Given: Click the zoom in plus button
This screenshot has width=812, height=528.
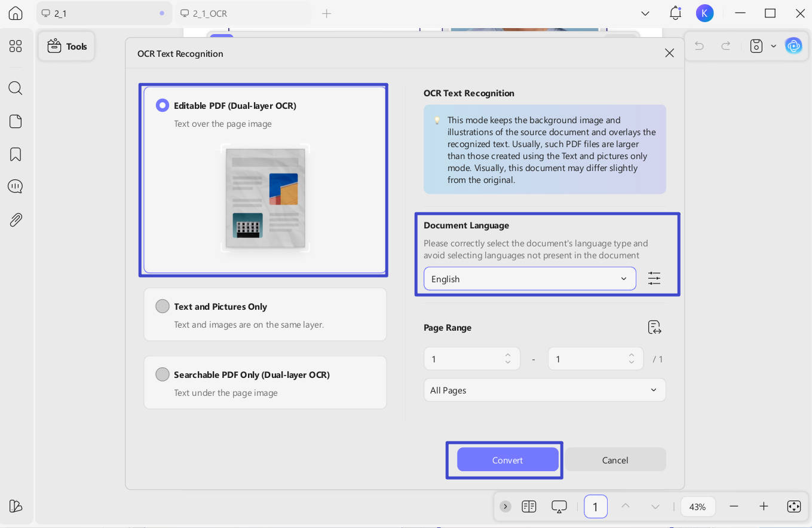Looking at the screenshot, I should 764,506.
